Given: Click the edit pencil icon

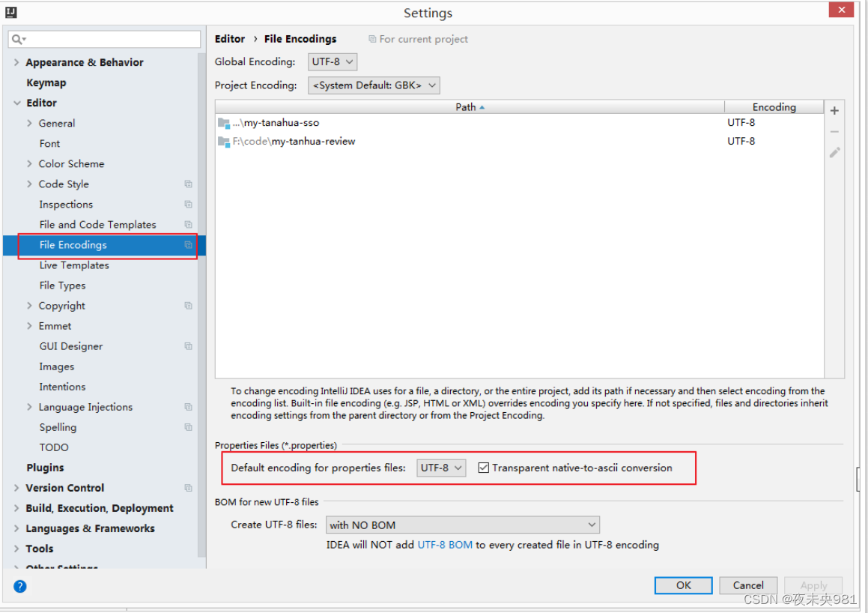Looking at the screenshot, I should click(835, 152).
